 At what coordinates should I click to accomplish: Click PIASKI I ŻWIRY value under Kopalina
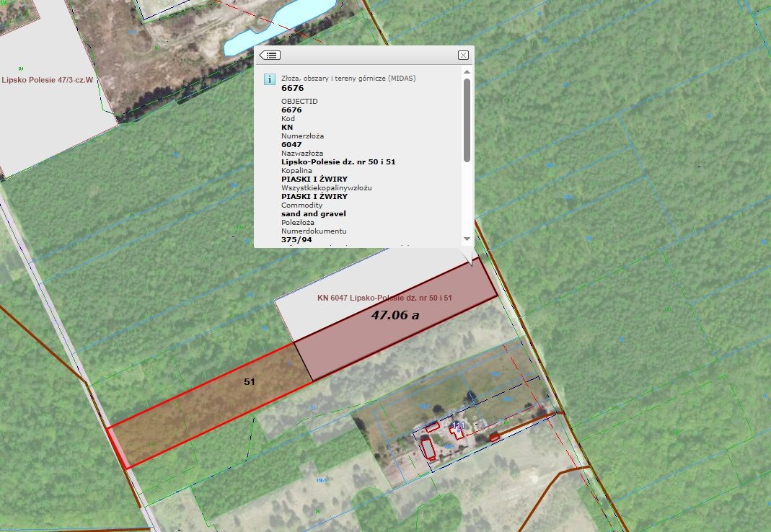314,179
